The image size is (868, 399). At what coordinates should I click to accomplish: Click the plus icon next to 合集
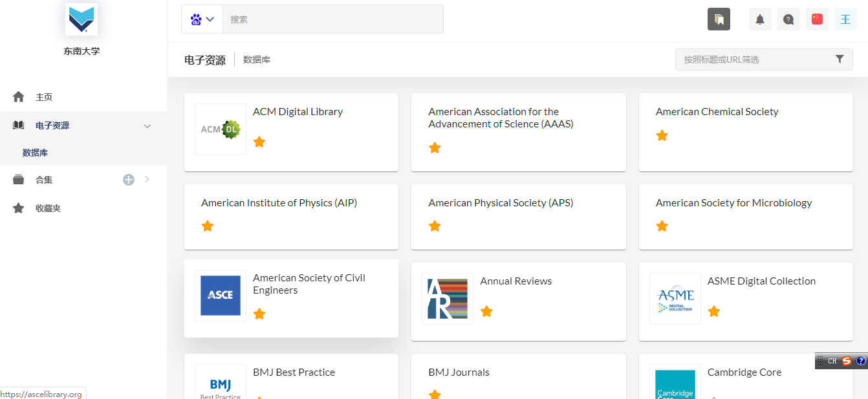point(129,180)
